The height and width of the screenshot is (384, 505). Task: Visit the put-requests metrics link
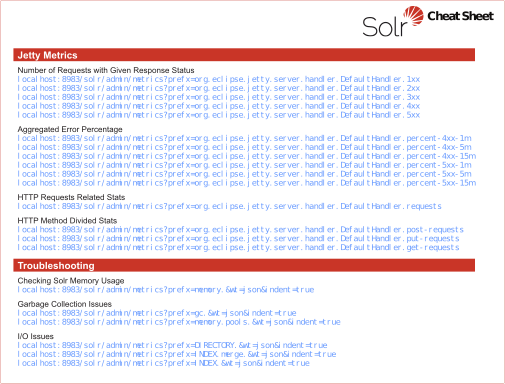[x=239, y=239]
